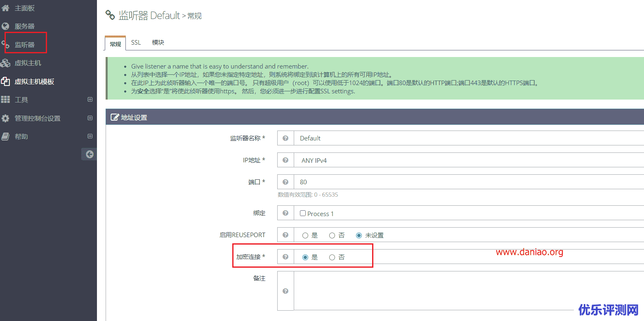644x321 pixels.
Task: Open 服务器 in the sidebar
Action: click(24, 26)
